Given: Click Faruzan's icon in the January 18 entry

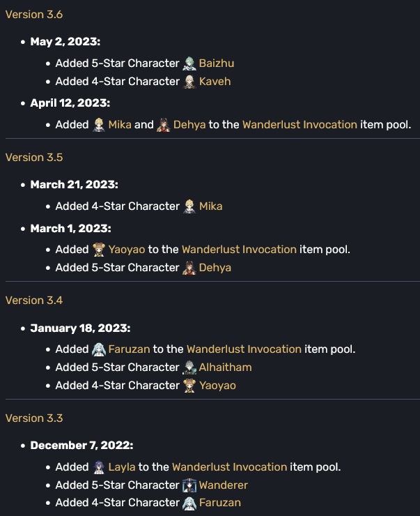Looking at the screenshot, I should pos(100,349).
